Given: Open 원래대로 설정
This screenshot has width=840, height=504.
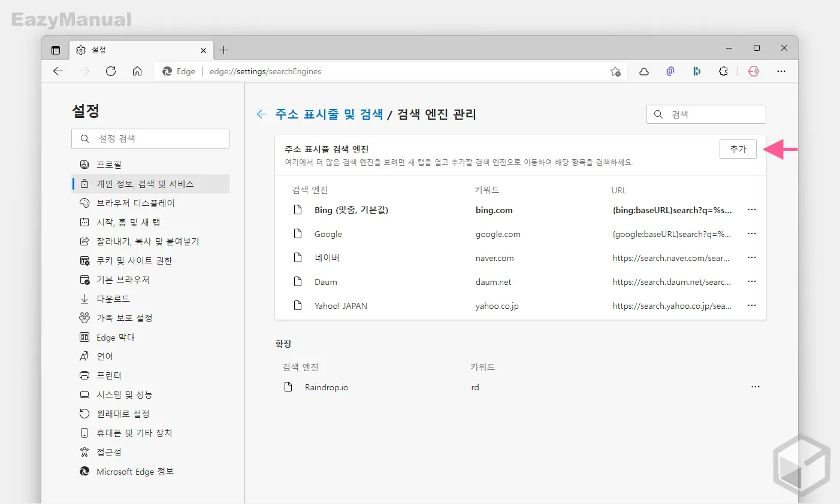Looking at the screenshot, I should click(150, 414).
